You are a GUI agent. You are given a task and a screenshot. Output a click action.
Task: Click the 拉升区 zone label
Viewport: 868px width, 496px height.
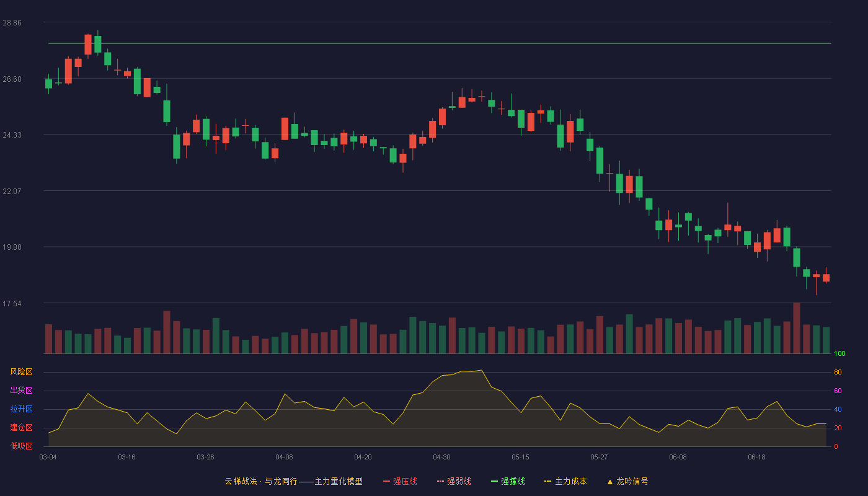21,409
